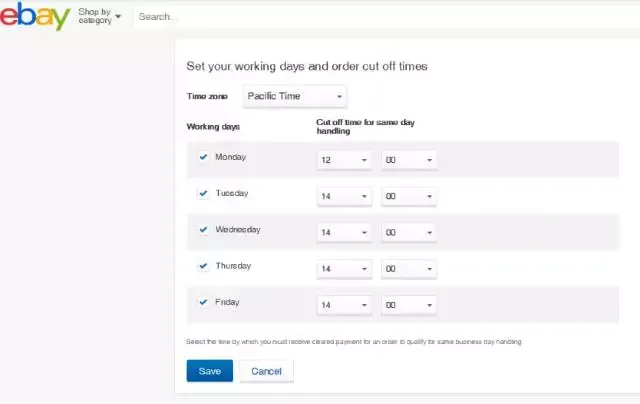640x404 pixels.
Task: Open Monday cut off hour dropdown
Action: pyautogui.click(x=344, y=160)
